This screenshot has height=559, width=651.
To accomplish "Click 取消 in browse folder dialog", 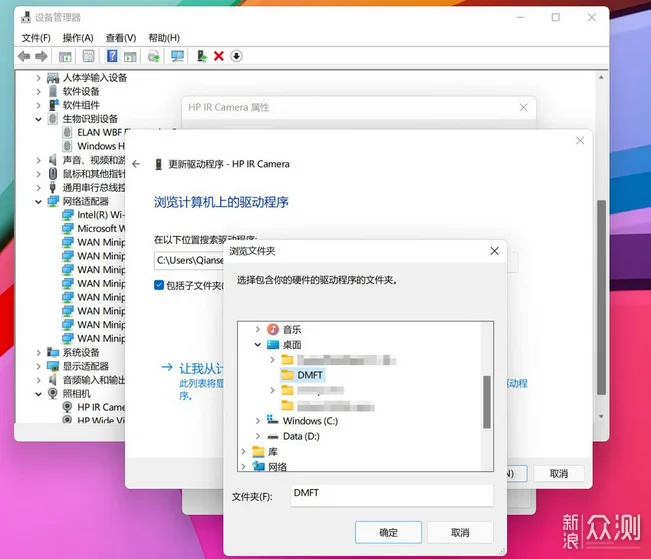I will point(460,532).
